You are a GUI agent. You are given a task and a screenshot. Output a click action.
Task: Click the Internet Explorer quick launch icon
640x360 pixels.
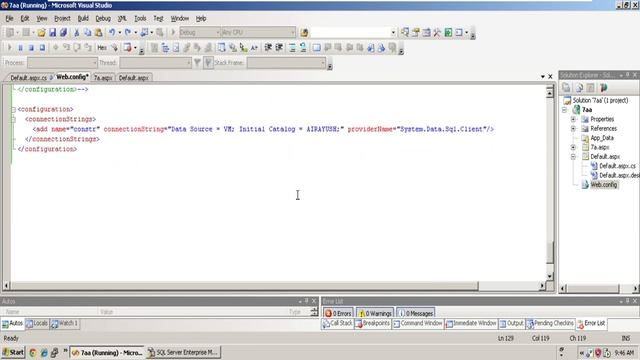pyautogui.click(x=44, y=353)
